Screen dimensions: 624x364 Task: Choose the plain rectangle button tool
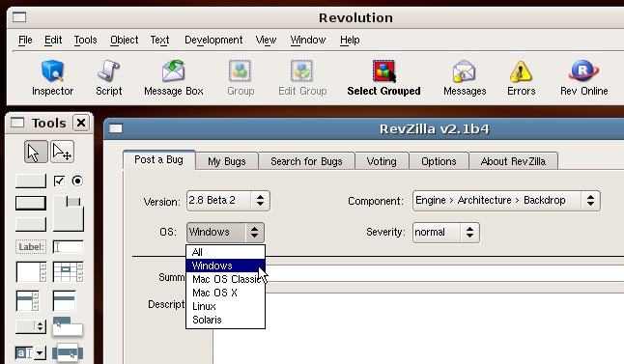click(31, 224)
